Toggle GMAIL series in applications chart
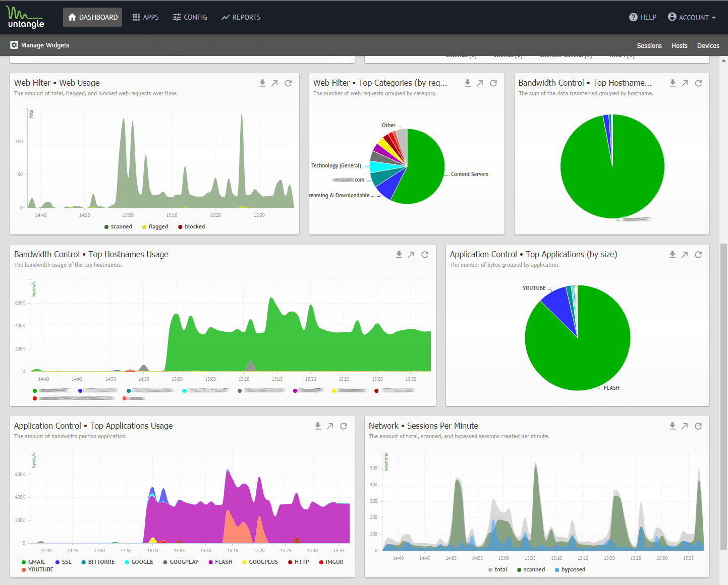Screen dimensions: 728x585 pyautogui.click(x=33, y=562)
